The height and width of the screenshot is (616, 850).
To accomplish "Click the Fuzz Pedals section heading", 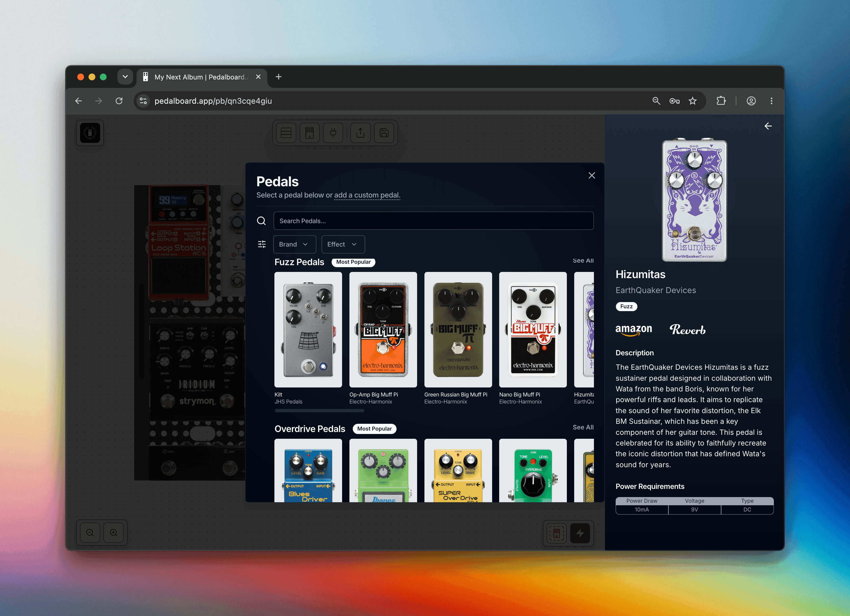I will tap(299, 262).
